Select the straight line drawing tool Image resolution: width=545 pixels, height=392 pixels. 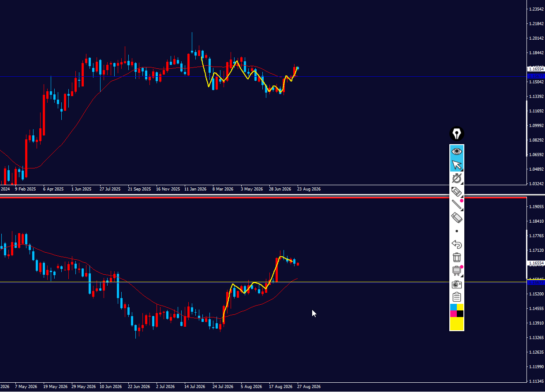(x=457, y=205)
